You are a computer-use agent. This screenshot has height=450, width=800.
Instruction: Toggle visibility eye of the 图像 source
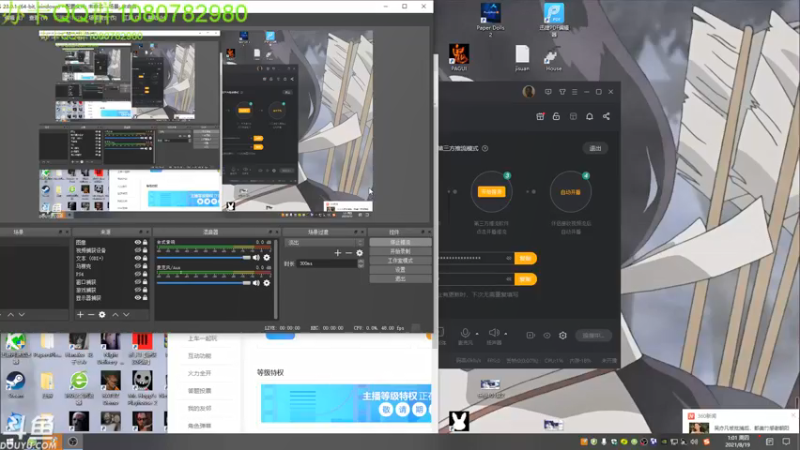point(137,242)
